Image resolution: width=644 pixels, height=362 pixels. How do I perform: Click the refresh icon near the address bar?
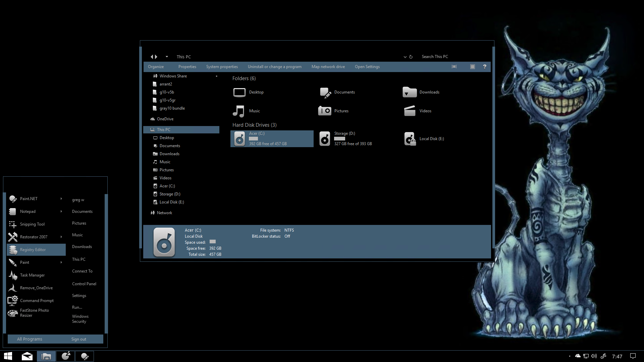point(411,57)
